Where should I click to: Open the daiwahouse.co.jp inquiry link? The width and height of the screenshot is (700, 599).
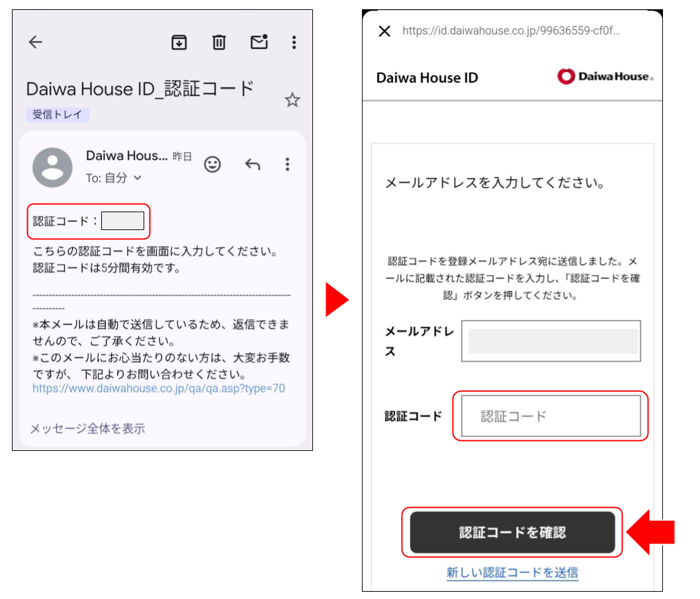click(159, 389)
